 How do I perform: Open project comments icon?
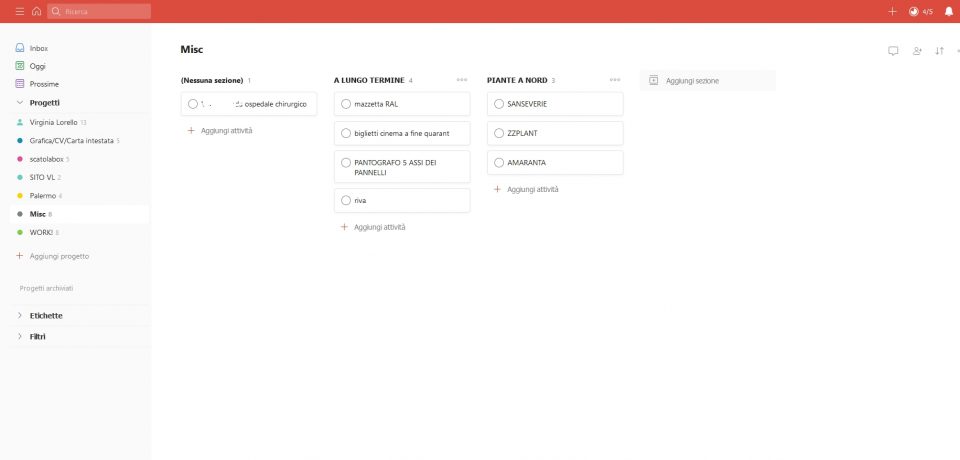[x=893, y=50]
